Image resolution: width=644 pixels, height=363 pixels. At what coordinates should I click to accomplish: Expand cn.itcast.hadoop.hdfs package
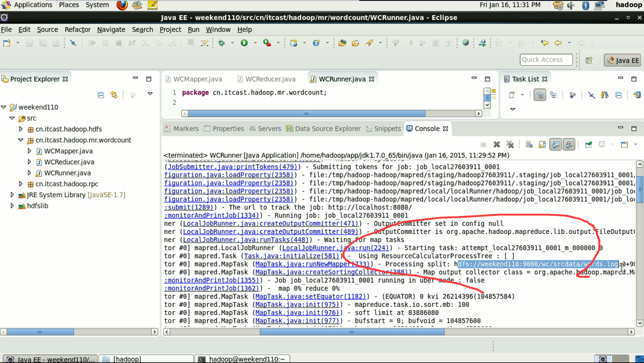[x=21, y=129]
